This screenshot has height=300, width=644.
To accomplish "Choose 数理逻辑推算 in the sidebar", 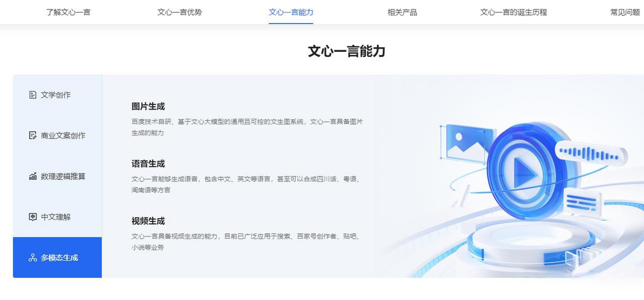I will click(x=57, y=176).
